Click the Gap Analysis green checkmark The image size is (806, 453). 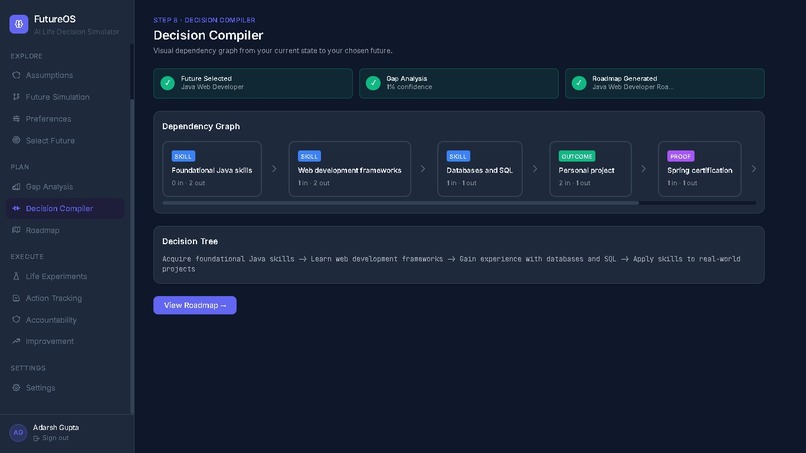coord(373,83)
